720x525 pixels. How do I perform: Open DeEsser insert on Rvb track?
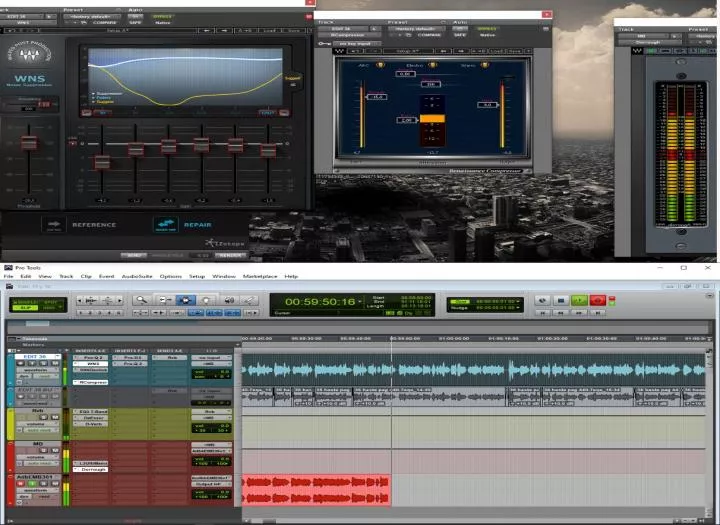90,418
